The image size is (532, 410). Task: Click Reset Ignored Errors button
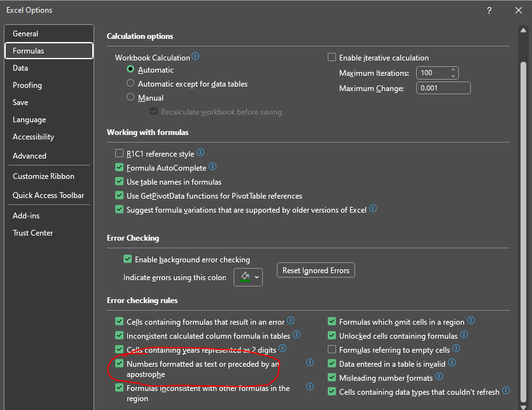click(316, 270)
